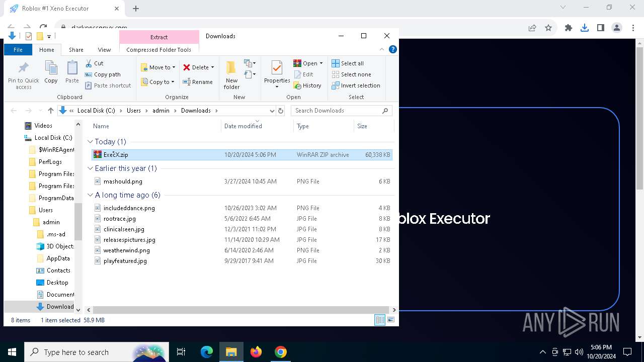Viewport: 644px width, 362px height.
Task: Open Chrome downloads toolbar icon
Action: (x=584, y=28)
